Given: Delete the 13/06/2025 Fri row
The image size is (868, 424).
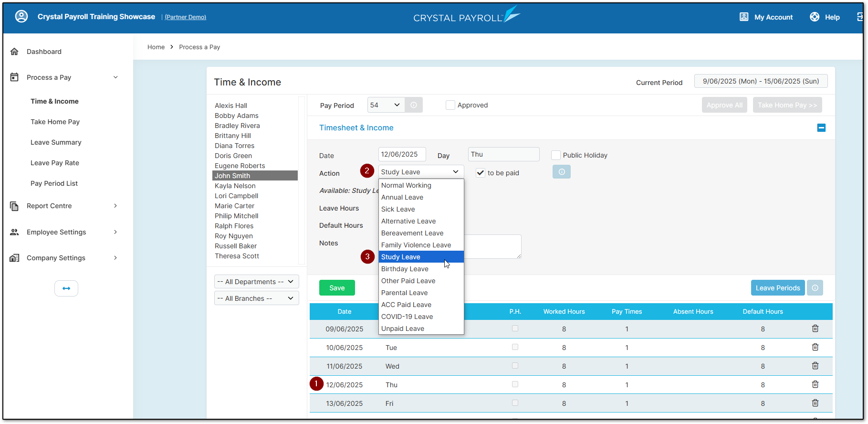Looking at the screenshot, I should point(815,403).
